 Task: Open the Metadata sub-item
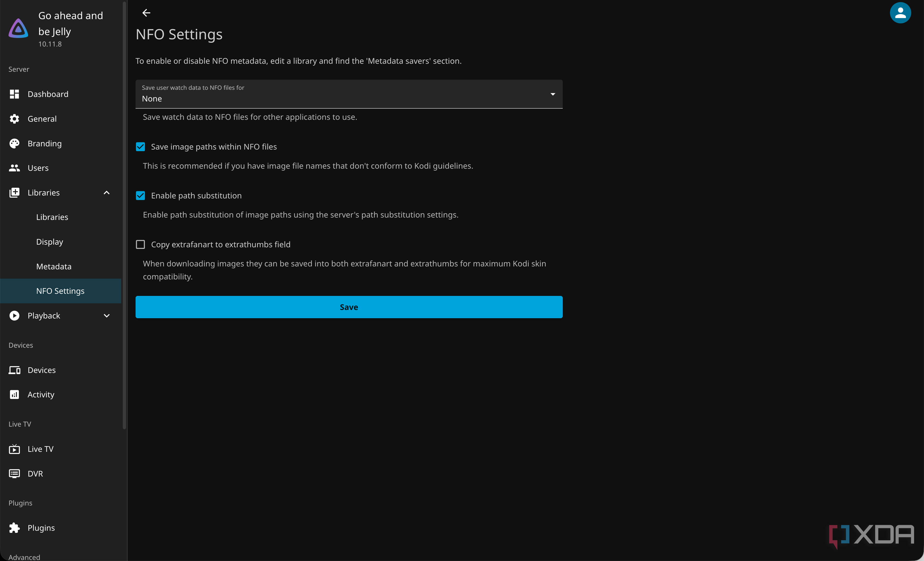coord(54,266)
